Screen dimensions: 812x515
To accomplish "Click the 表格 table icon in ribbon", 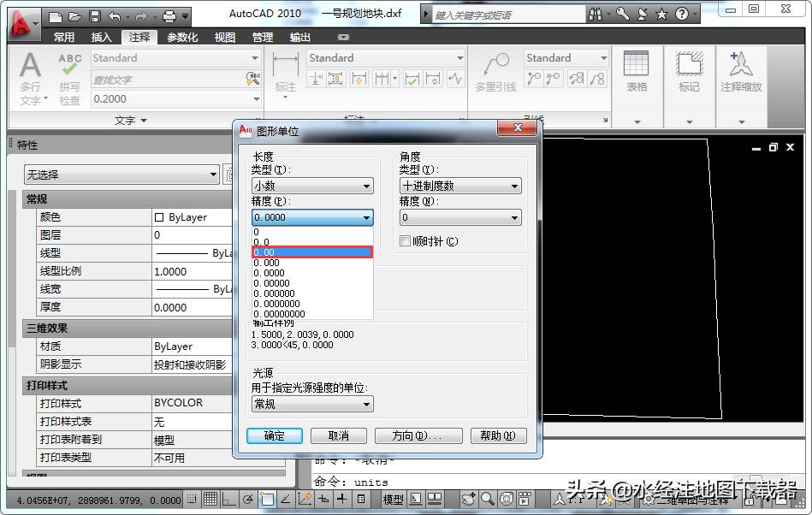I will (x=636, y=71).
